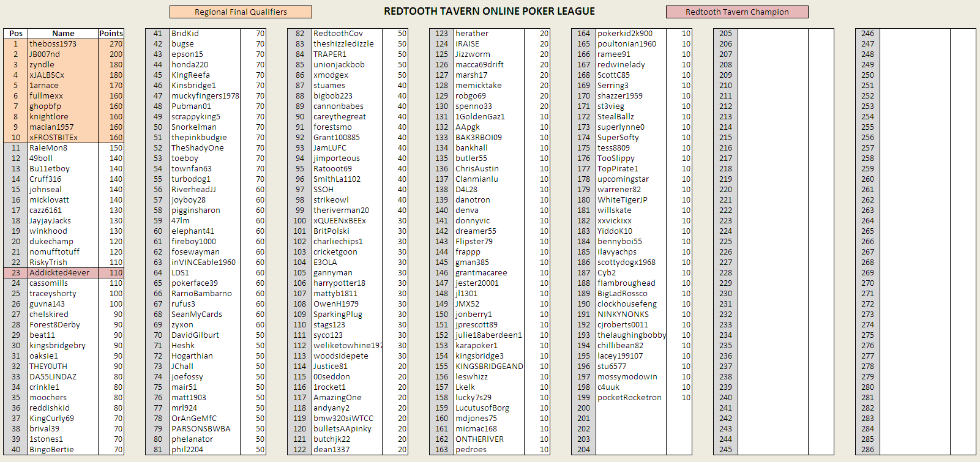Select pokerkid2k900 name cell
The height and width of the screenshot is (462, 980).
pos(631,34)
